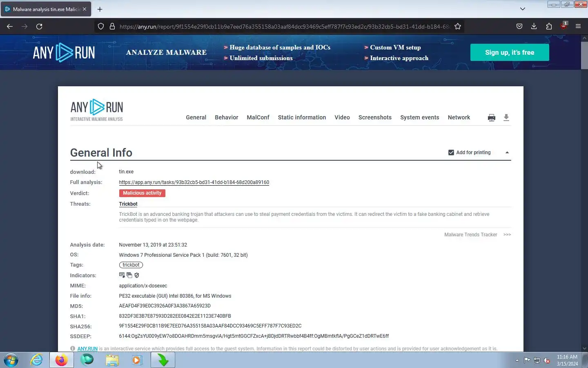The width and height of the screenshot is (588, 368).
Task: Open the Windows Start menu
Action: (x=11, y=360)
